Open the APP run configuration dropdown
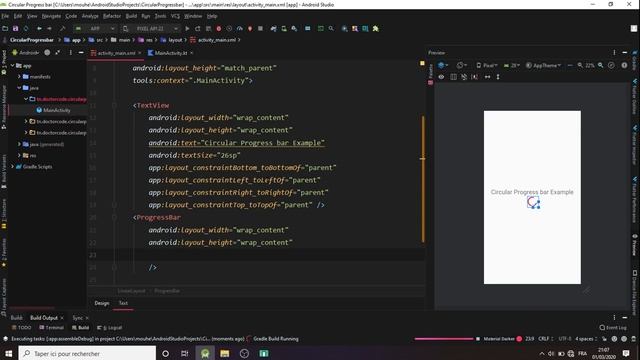Screen dimensions: 640x360 coord(95,29)
